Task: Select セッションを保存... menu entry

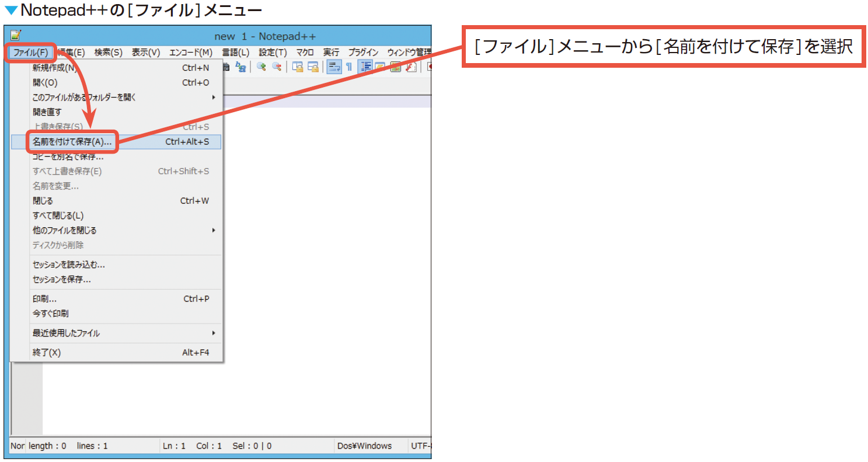Action: click(x=62, y=279)
